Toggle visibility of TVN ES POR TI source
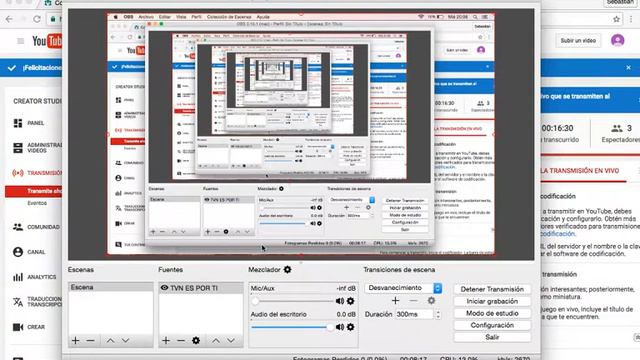This screenshot has height=360, width=640. [164, 288]
